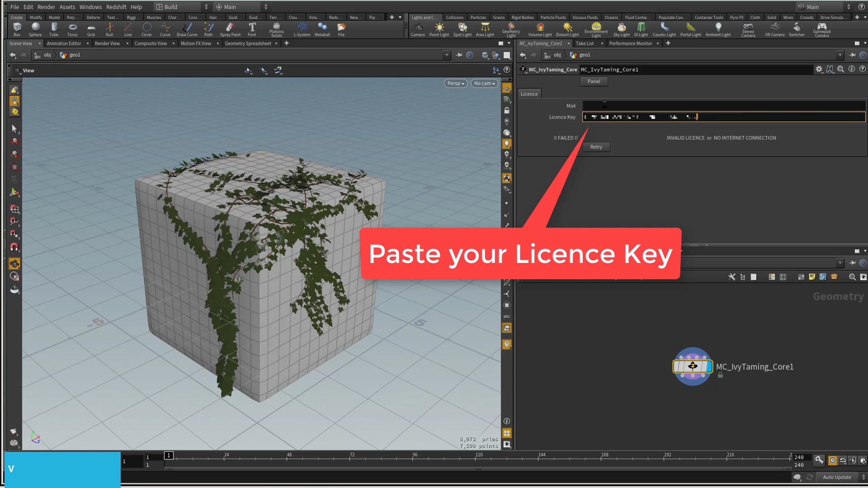Click the timeline frame 1 marker
Screen dimensions: 868x488
[x=169, y=455]
